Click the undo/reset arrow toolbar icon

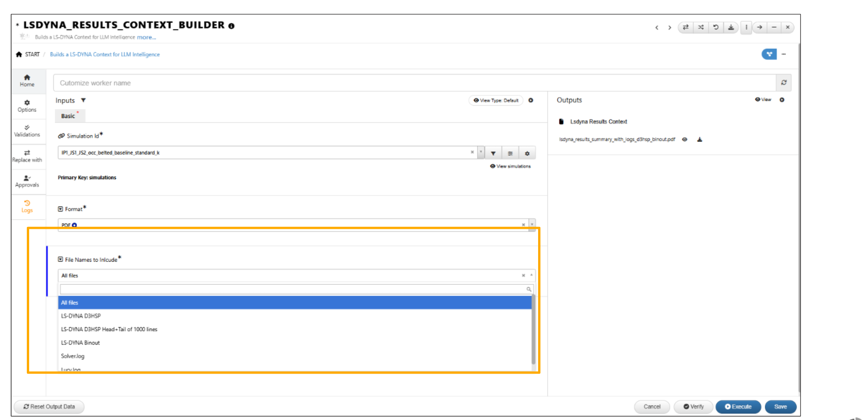coord(716,27)
